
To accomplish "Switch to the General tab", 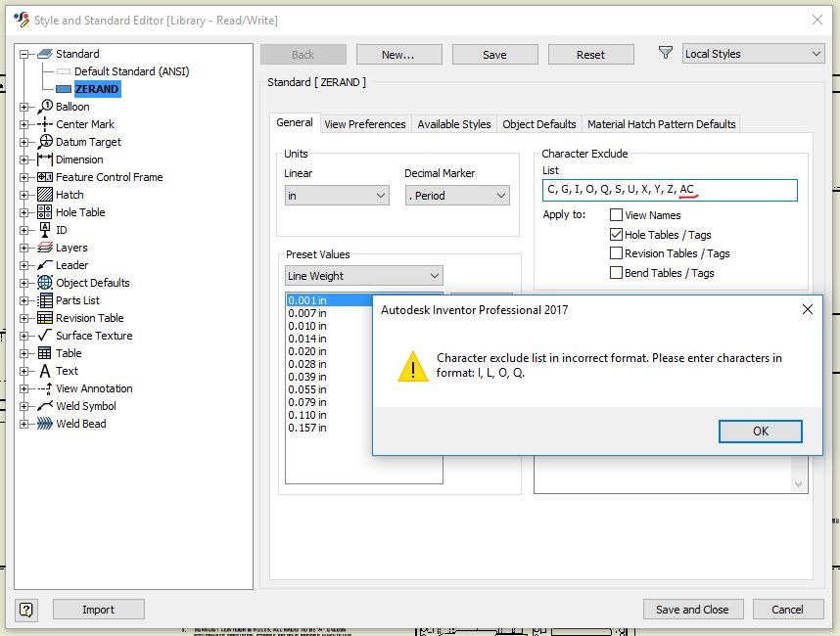I will [295, 122].
